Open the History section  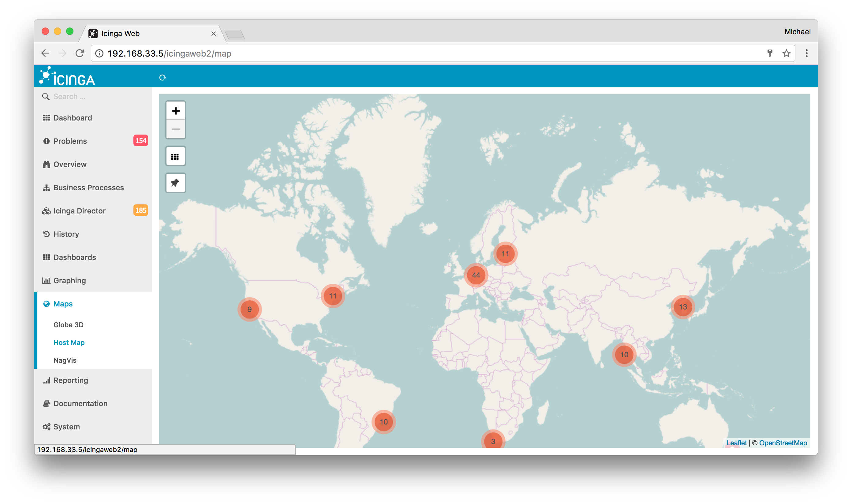[93, 234]
